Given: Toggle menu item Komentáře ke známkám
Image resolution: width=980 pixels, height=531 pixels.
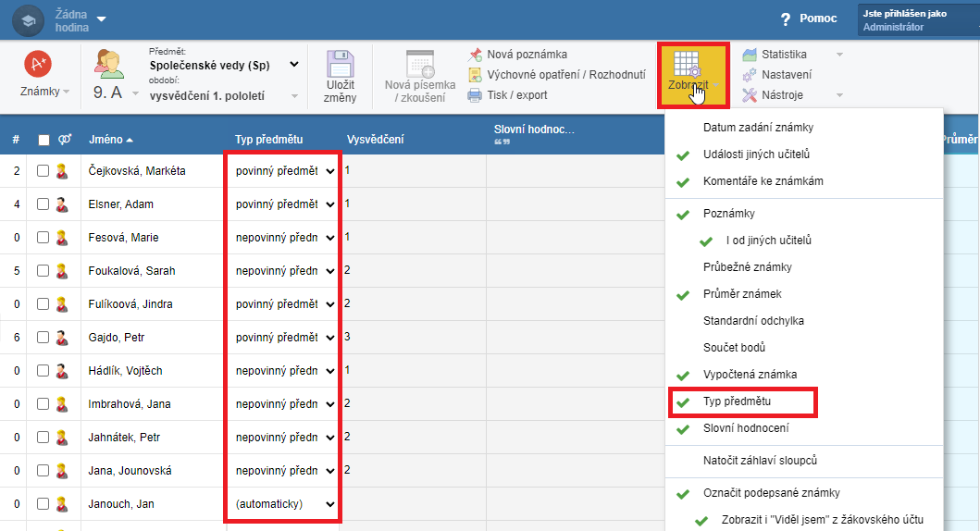Looking at the screenshot, I should [x=804, y=181].
